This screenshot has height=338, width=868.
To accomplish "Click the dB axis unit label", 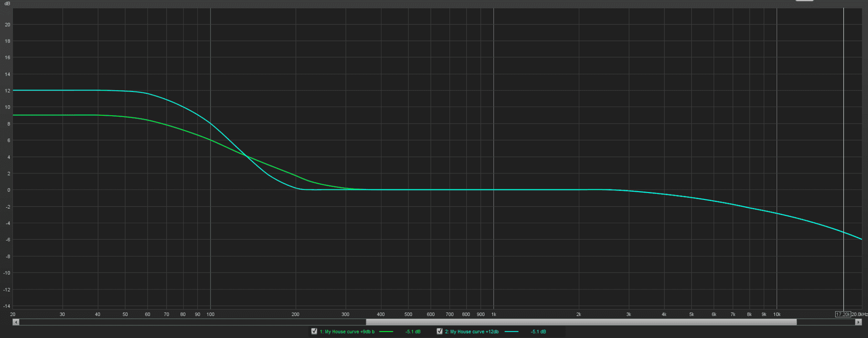I will click(x=7, y=4).
